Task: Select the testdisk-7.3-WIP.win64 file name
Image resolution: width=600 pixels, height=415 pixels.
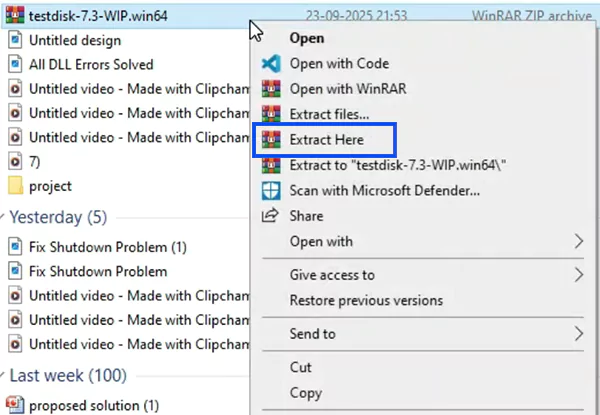Action: click(x=98, y=16)
